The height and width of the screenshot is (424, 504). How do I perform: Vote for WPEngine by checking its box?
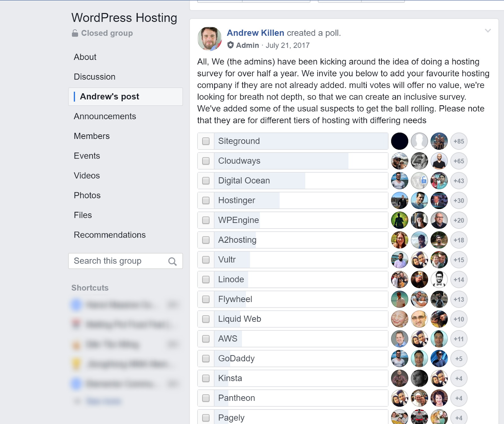205,220
